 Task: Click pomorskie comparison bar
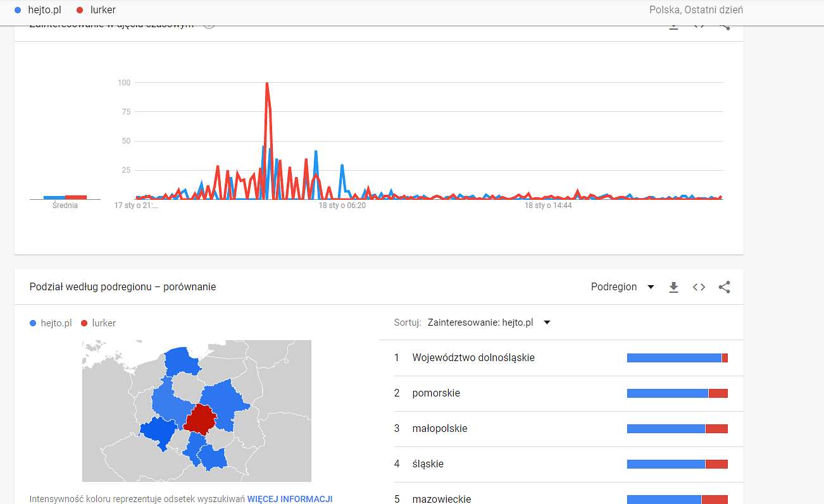[x=677, y=393]
